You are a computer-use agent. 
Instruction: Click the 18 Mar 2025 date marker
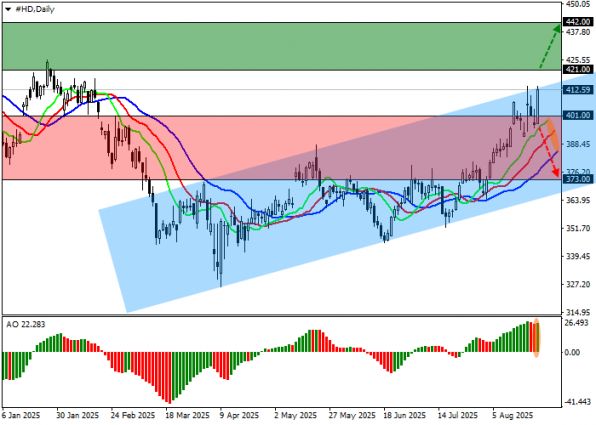tap(187, 415)
